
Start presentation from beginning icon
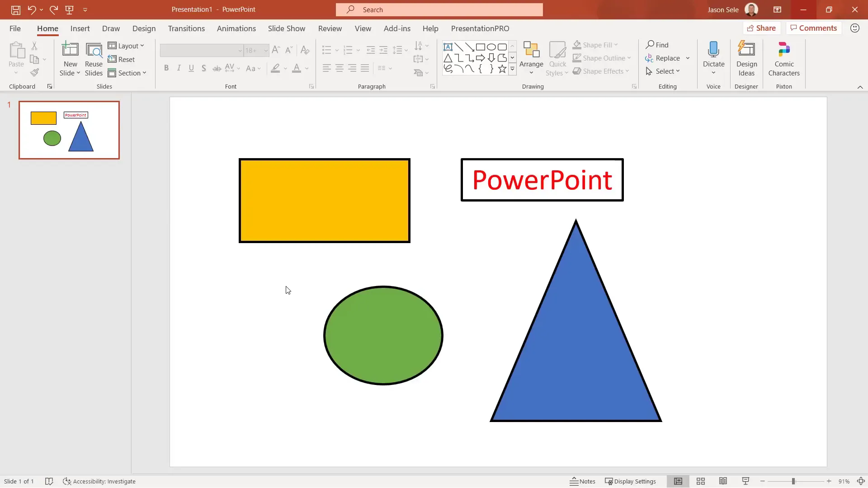[x=70, y=9]
